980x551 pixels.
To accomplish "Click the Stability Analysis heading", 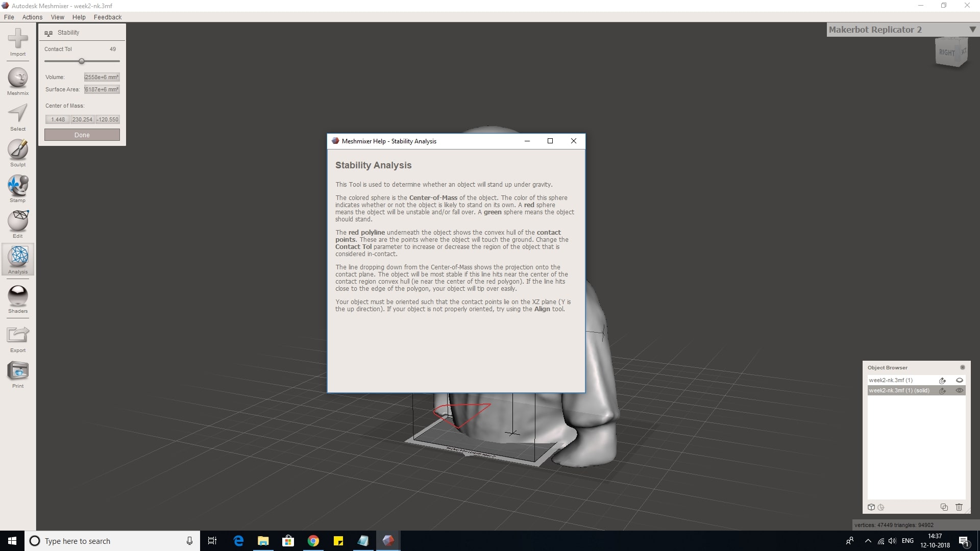I will (373, 165).
